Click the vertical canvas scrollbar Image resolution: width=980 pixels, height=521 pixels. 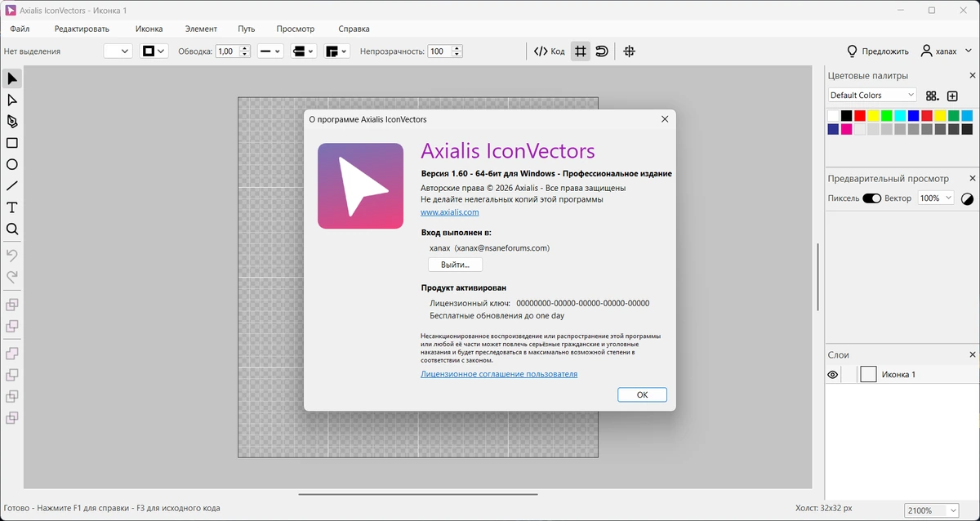point(817,276)
